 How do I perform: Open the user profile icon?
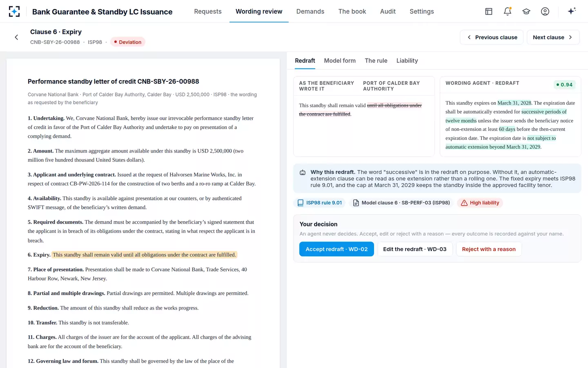click(x=545, y=11)
